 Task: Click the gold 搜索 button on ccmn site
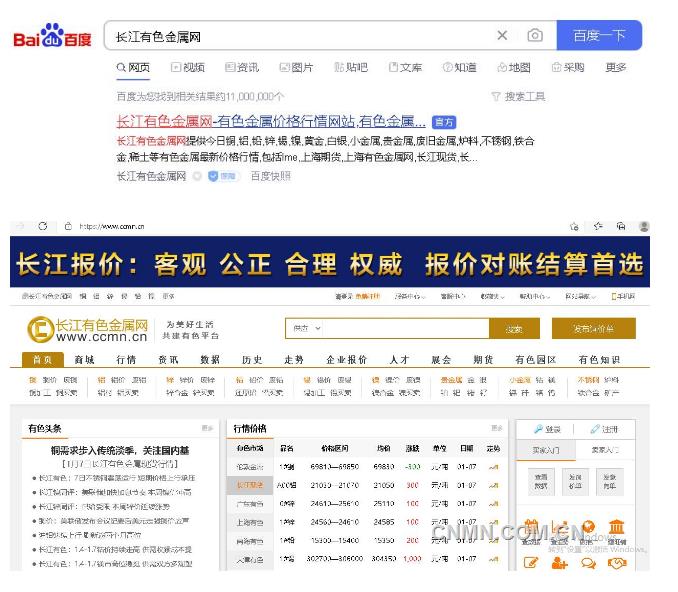pos(515,329)
